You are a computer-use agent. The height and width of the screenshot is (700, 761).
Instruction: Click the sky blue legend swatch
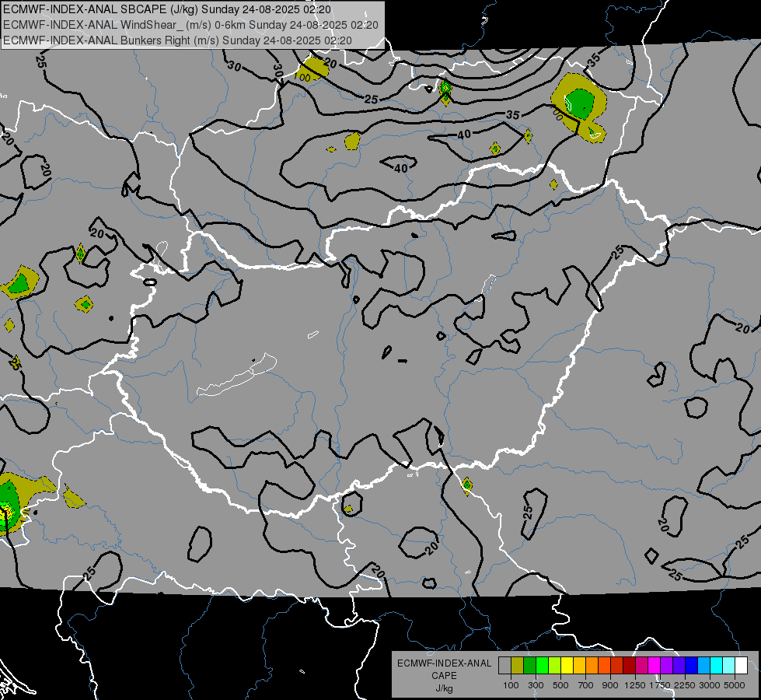703,665
